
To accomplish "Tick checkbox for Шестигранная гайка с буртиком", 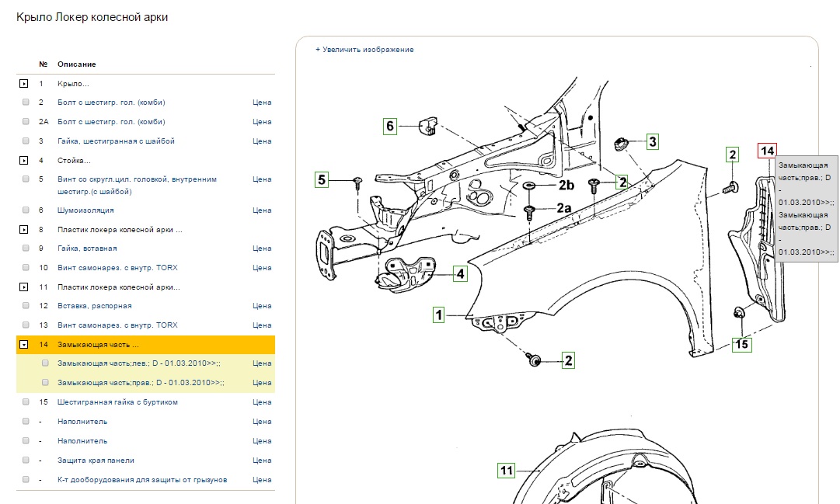I will (x=26, y=401).
